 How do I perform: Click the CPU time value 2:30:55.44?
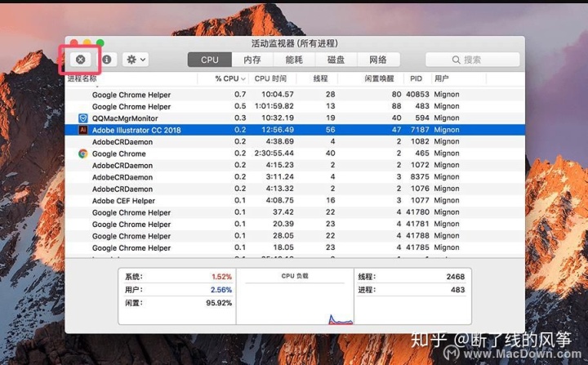pyautogui.click(x=274, y=154)
